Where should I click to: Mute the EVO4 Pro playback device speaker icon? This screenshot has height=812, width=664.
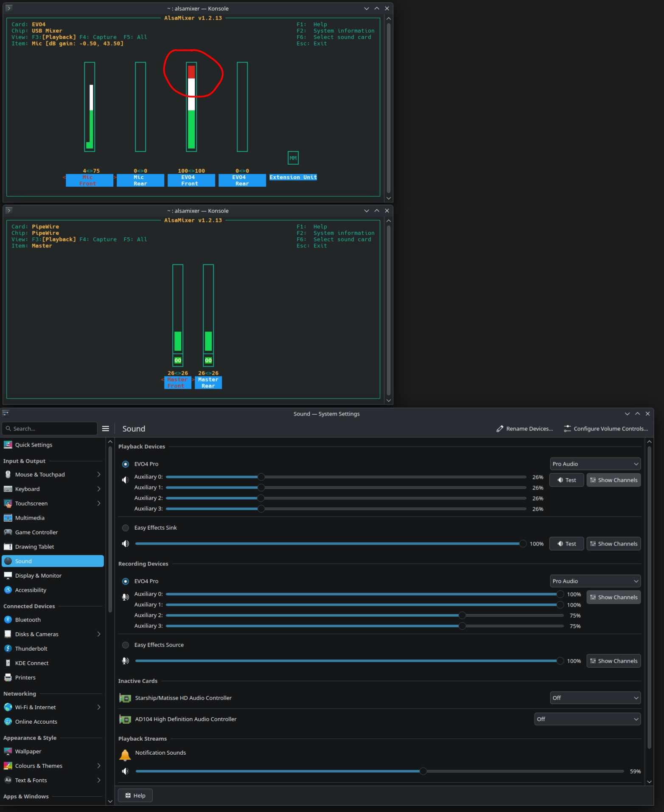pyautogui.click(x=125, y=480)
